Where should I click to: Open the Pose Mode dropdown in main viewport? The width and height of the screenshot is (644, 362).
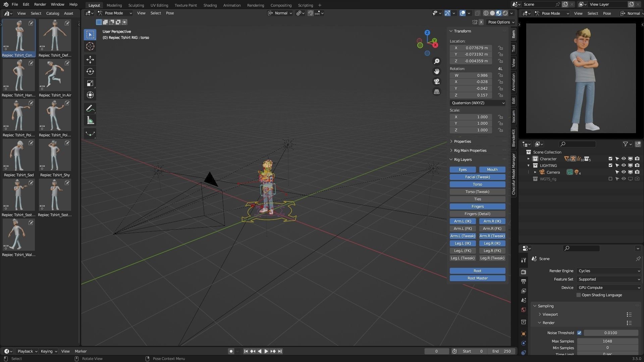(115, 13)
